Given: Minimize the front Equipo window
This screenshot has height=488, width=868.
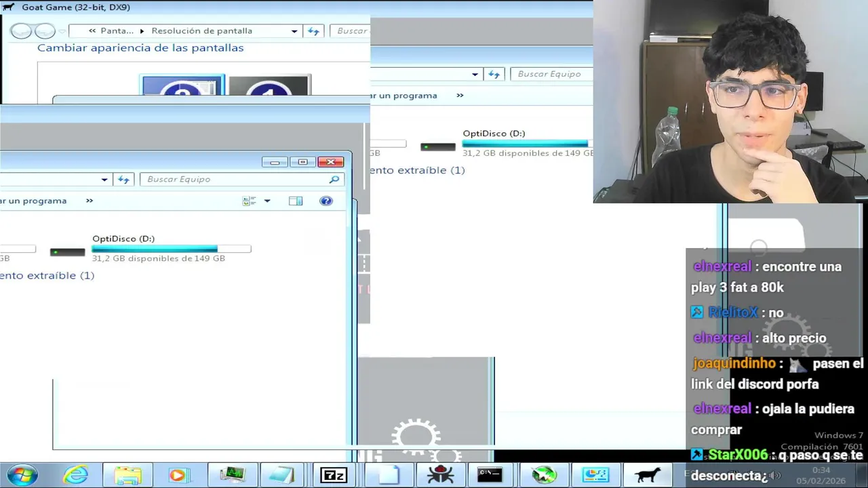Looking at the screenshot, I should (275, 162).
